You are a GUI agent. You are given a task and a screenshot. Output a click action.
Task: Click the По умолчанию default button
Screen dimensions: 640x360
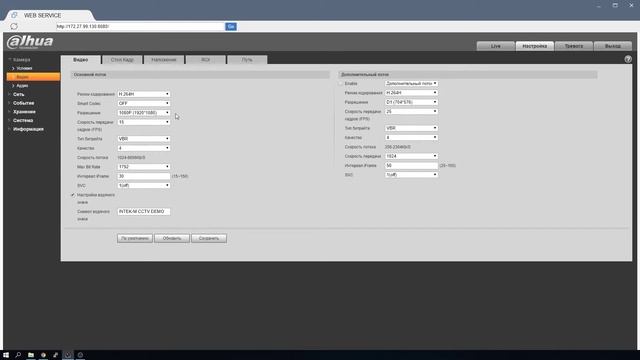pyautogui.click(x=135, y=238)
